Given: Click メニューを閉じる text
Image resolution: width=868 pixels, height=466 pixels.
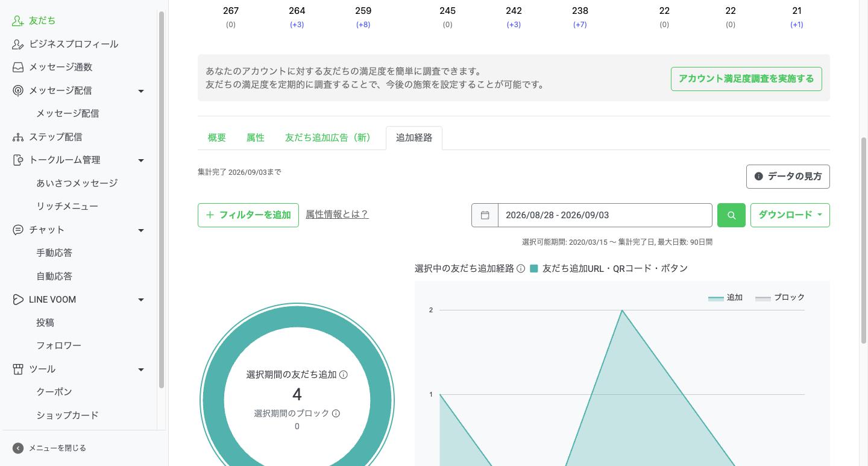Looking at the screenshot, I should tap(58, 448).
